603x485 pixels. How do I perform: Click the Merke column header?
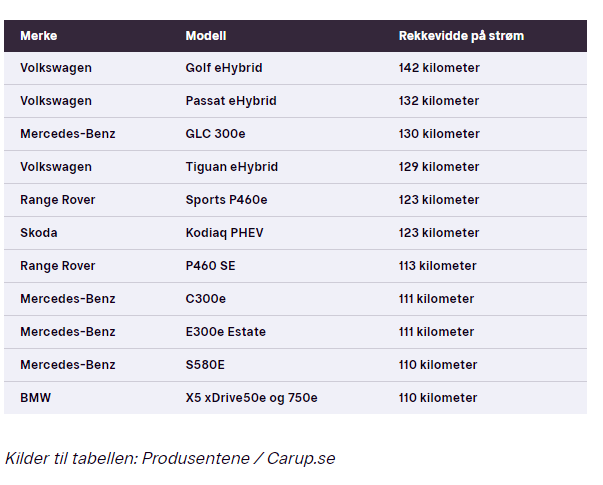coord(38,36)
